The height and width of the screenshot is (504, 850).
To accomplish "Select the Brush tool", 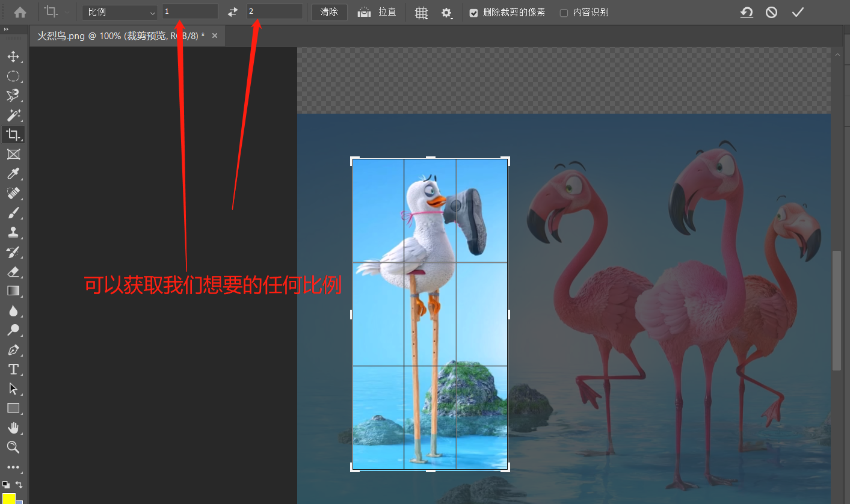I will coord(13,213).
